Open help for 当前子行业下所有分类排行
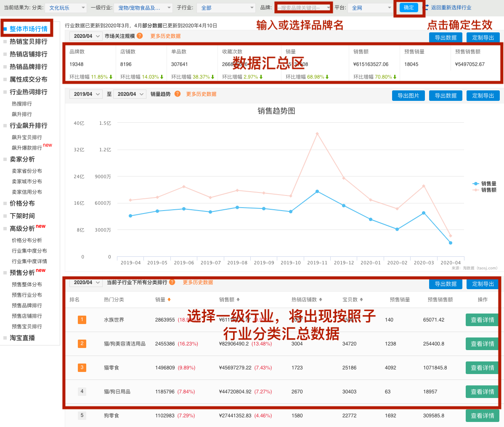Viewport: 504px width, 427px height. click(x=172, y=283)
